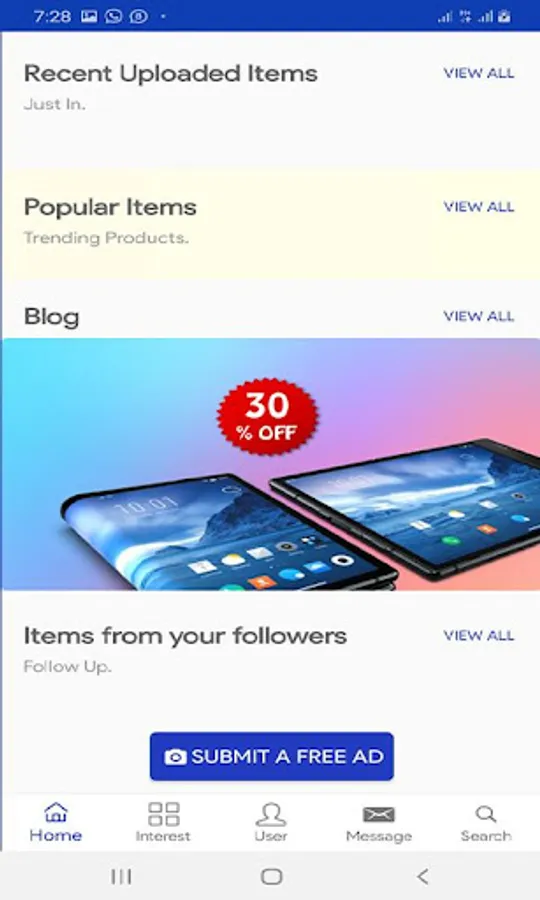Open the 30% off blog banner
Screen dimensions: 540x900
[x=271, y=464]
